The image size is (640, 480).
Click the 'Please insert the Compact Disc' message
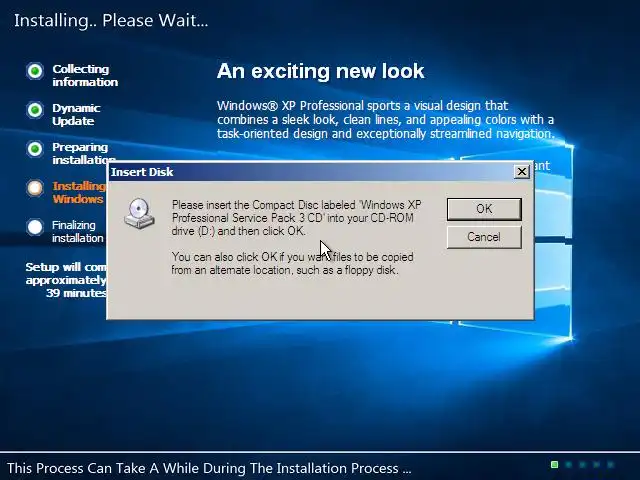[x=297, y=218]
